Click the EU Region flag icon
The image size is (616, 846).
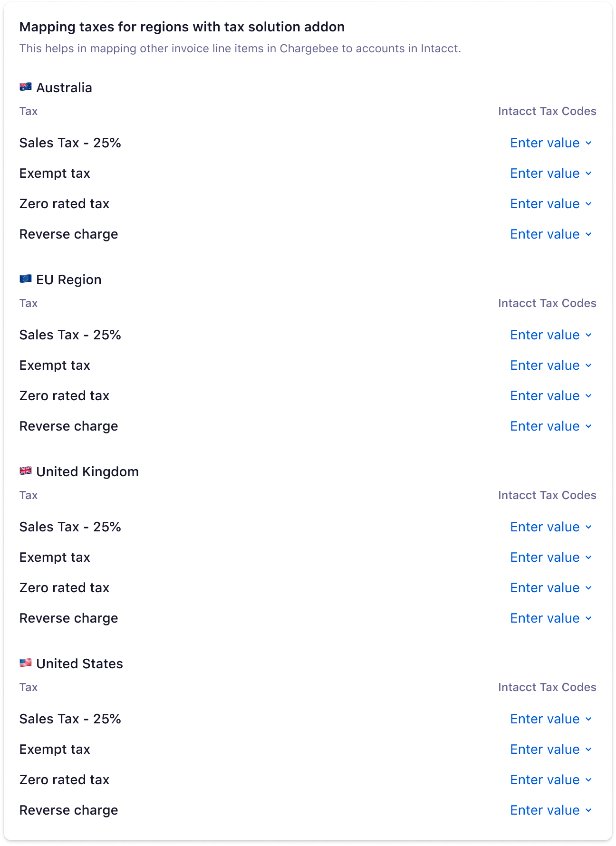[x=26, y=279]
